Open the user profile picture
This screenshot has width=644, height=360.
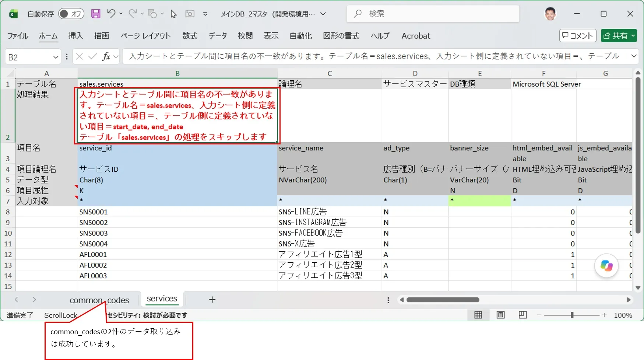[550, 14]
